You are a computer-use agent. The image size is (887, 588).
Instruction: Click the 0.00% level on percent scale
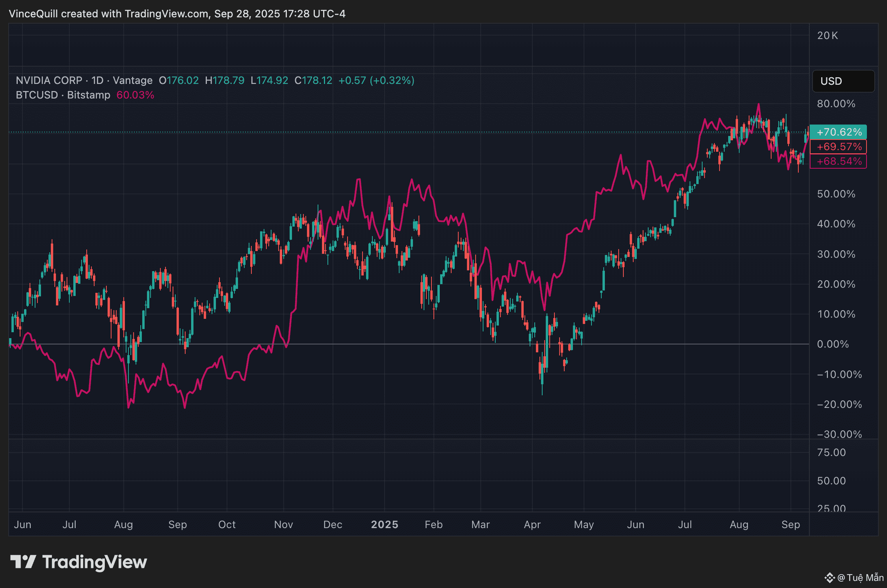[833, 344]
